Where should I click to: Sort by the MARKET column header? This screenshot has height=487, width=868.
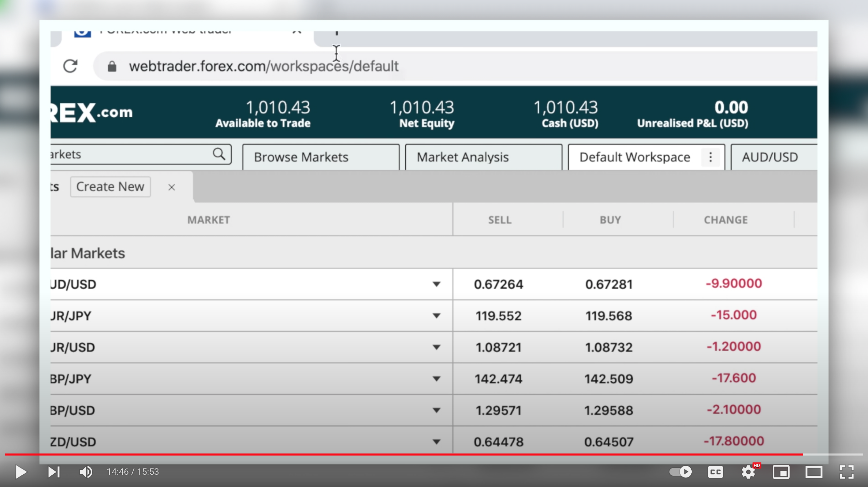point(209,220)
